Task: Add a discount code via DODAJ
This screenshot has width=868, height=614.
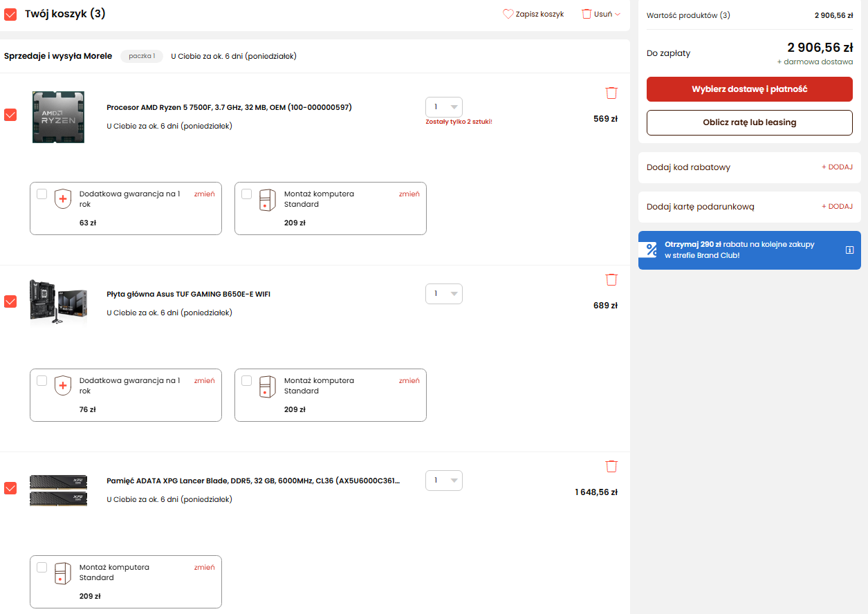Action: click(x=837, y=167)
